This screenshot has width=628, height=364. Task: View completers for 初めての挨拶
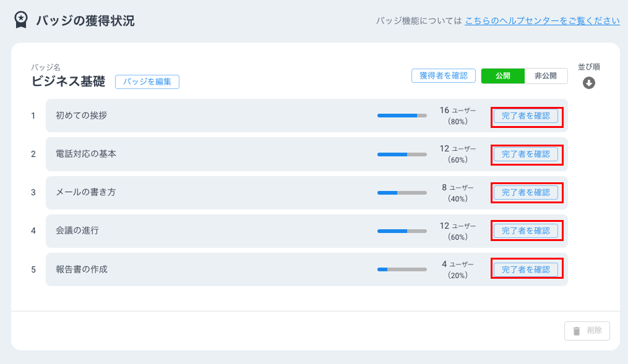(526, 116)
